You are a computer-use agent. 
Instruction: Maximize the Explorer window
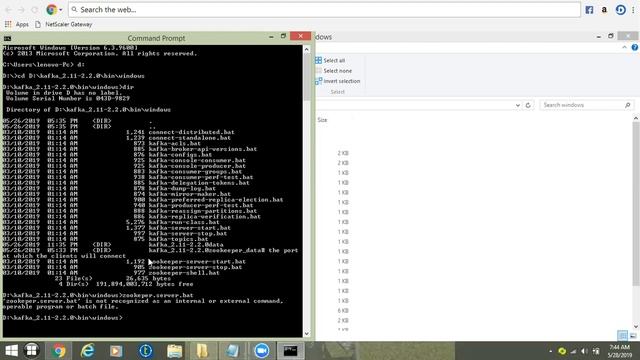coord(611,36)
